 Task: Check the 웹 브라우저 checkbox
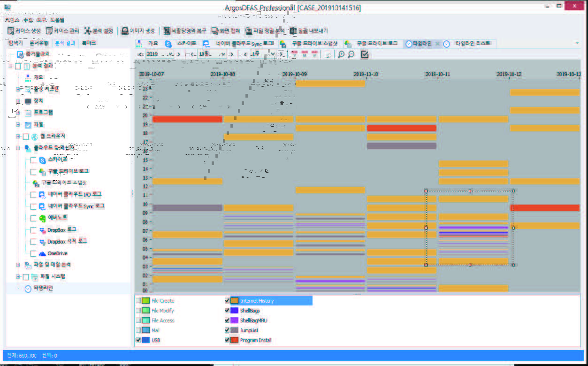(26, 137)
